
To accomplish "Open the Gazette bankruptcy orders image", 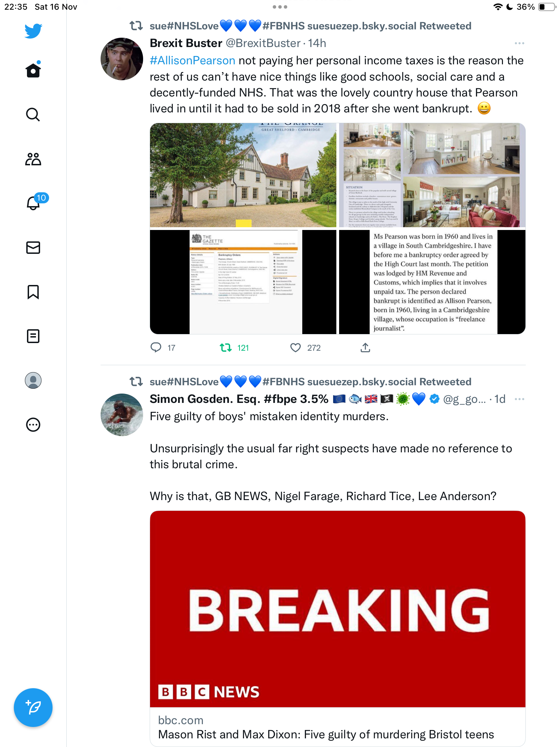I will [243, 282].
